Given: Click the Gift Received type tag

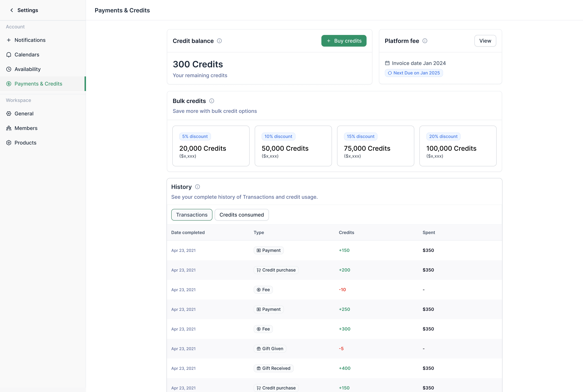Looking at the screenshot, I should (273, 368).
